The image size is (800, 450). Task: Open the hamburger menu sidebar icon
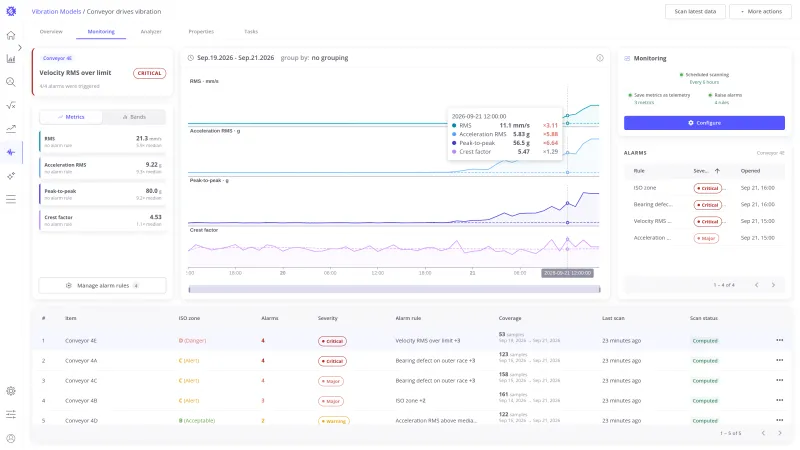[x=11, y=199]
